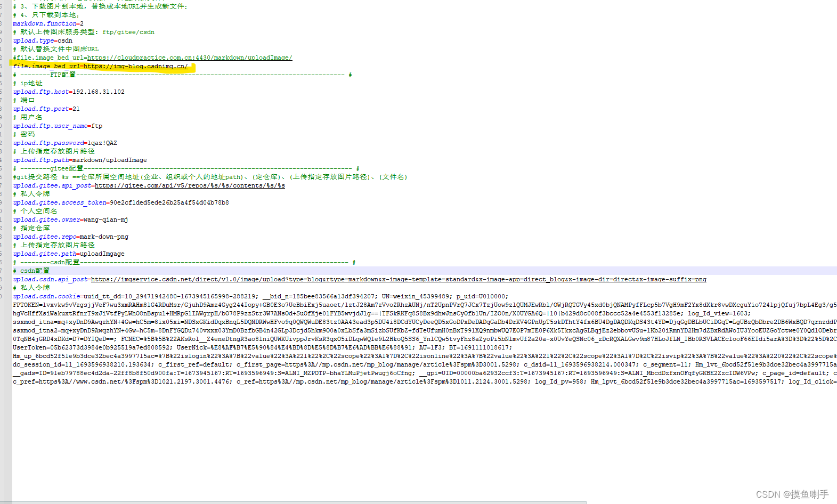Click the line starting with 'Hm_up_6bcd52f51e9b'
The image size is (837, 504).
(425, 356)
